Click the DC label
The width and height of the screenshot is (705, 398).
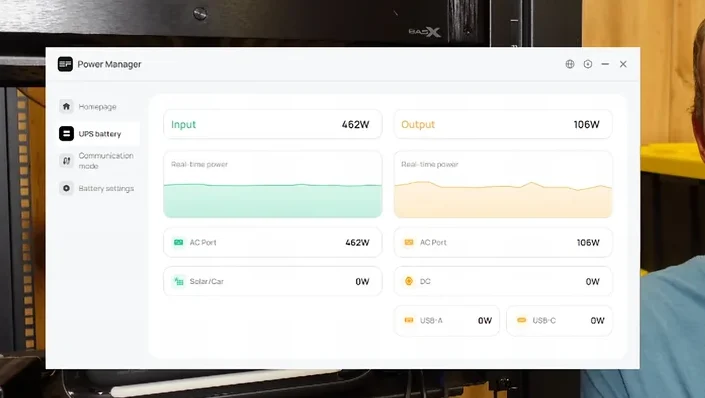(425, 282)
